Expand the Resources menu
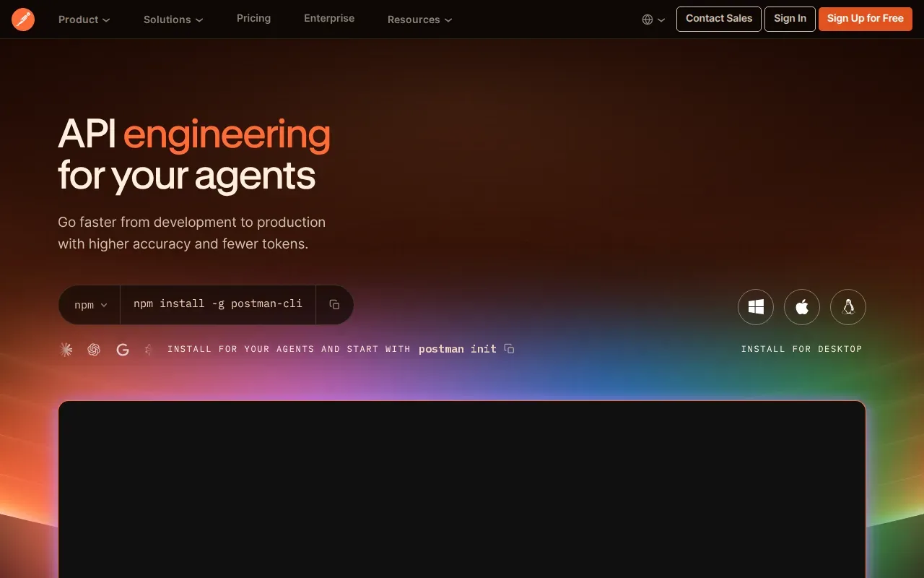 click(419, 20)
